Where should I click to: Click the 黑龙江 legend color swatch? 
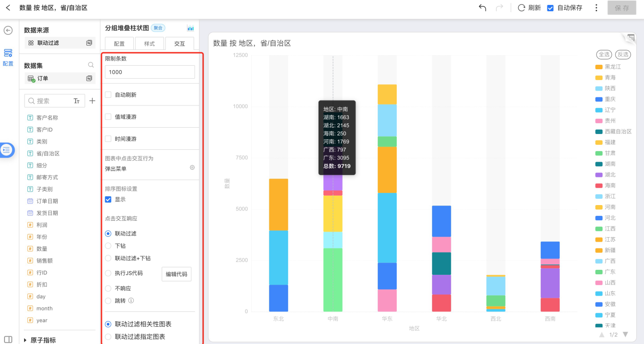click(x=599, y=67)
